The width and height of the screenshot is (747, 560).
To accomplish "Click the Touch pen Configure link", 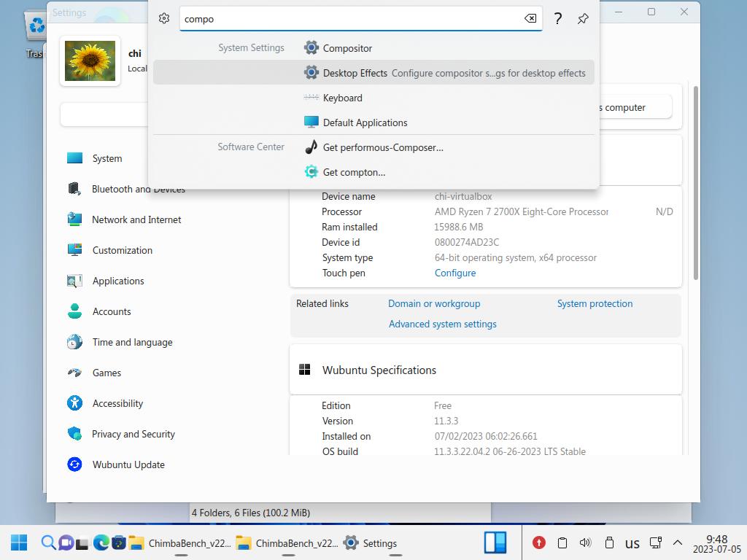I will point(455,273).
